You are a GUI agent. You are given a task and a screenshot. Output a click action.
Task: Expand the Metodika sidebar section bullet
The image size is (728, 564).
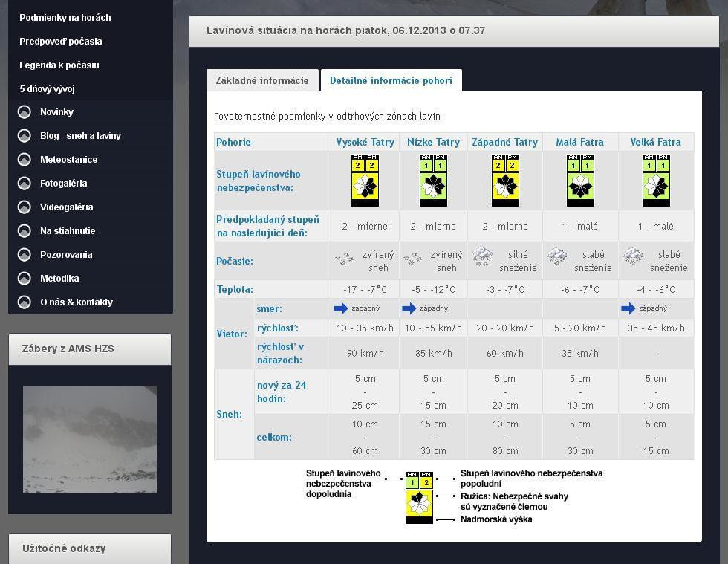tap(25, 279)
